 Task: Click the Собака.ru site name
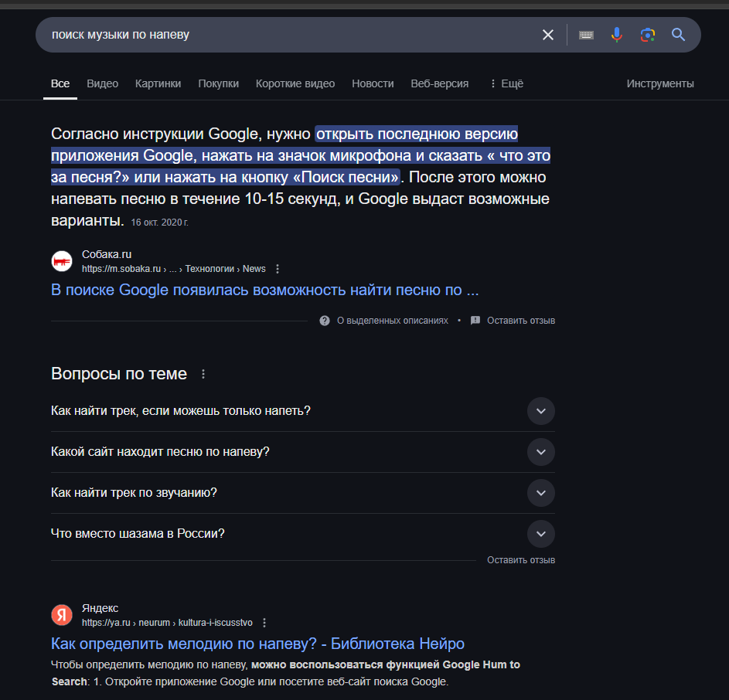click(107, 254)
